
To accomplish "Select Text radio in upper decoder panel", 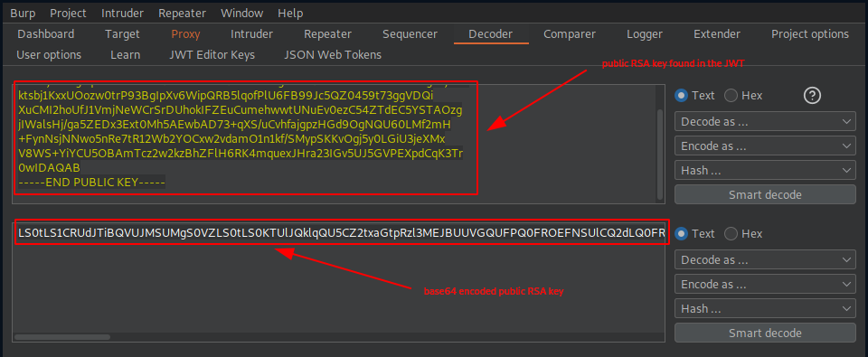I will click(x=682, y=95).
